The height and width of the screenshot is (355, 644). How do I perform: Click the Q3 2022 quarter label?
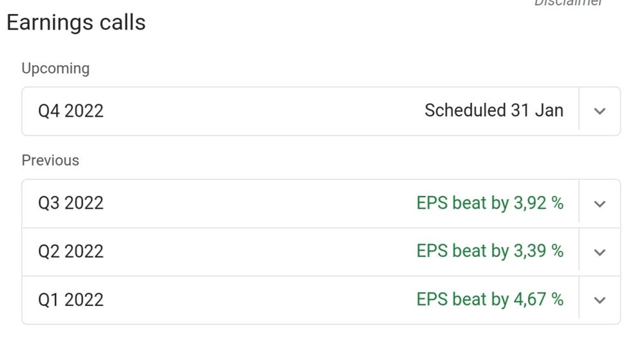click(71, 203)
